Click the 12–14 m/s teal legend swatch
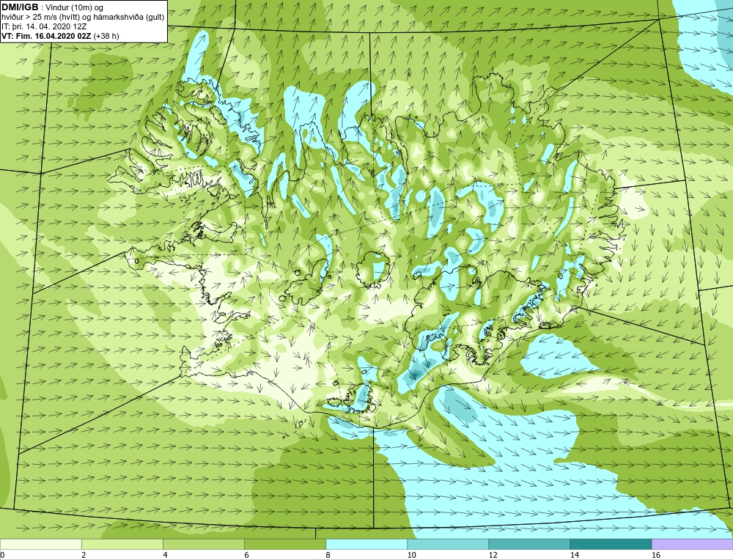The image size is (733, 560). (x=529, y=544)
